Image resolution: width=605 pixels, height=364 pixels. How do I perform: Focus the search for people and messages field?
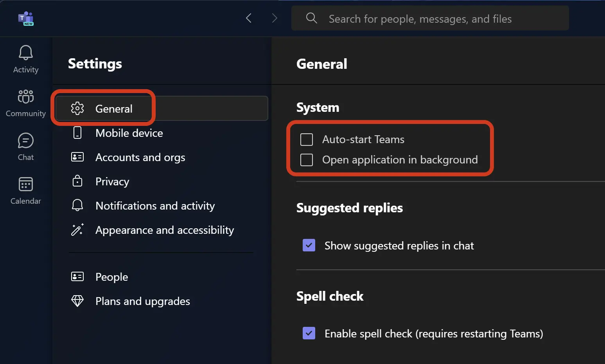[x=430, y=18]
